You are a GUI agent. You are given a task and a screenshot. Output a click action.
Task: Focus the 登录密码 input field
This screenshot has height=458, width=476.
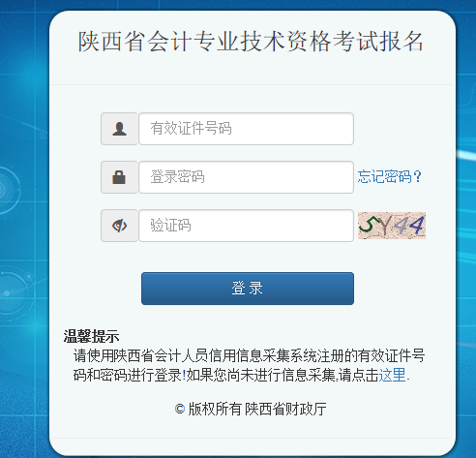tap(247, 177)
